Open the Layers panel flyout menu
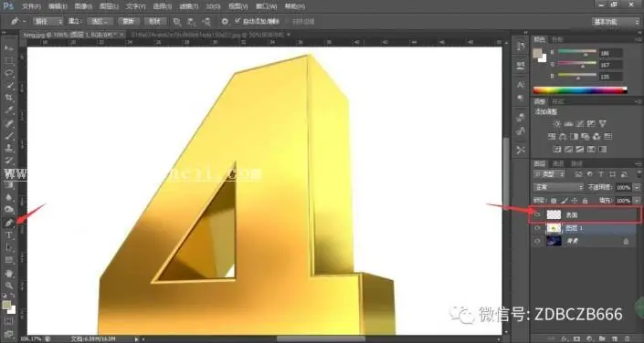This screenshot has width=644, height=343. 639,163
